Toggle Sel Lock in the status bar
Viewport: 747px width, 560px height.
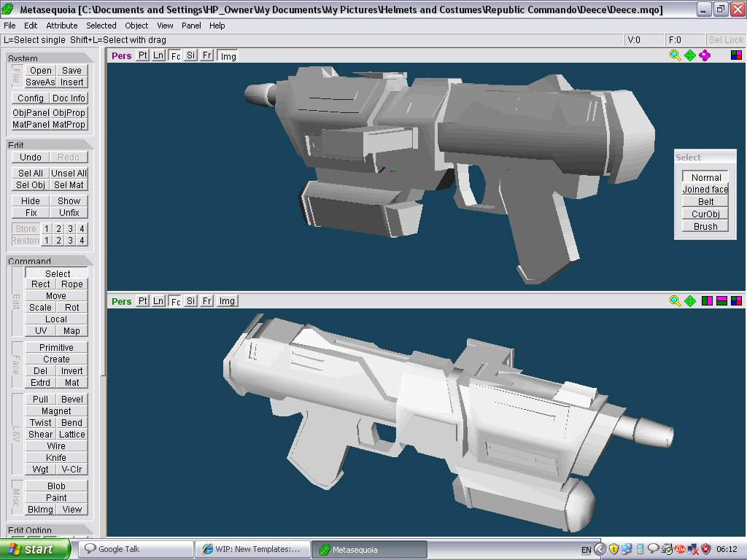(726, 40)
